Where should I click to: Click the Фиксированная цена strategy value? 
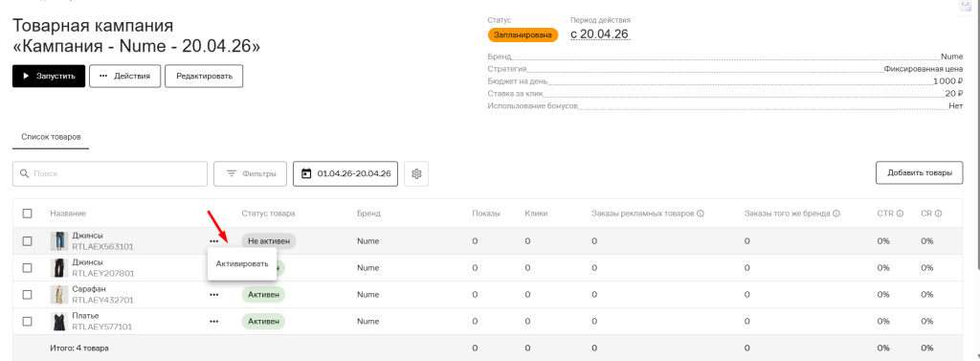924,69
